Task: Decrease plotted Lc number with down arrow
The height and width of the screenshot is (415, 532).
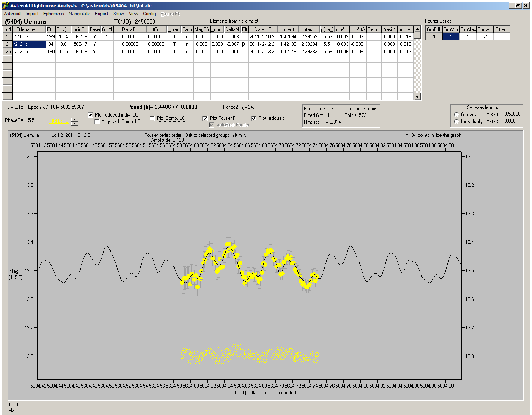Action: click(x=75, y=123)
